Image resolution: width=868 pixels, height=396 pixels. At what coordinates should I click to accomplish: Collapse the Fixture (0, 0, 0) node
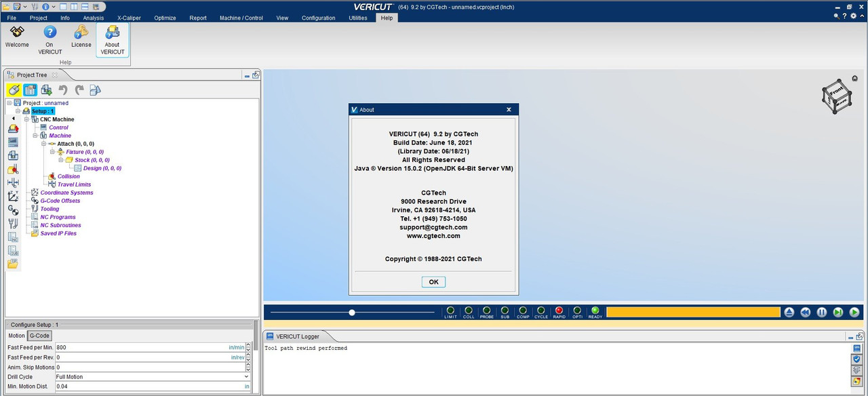[52, 152]
